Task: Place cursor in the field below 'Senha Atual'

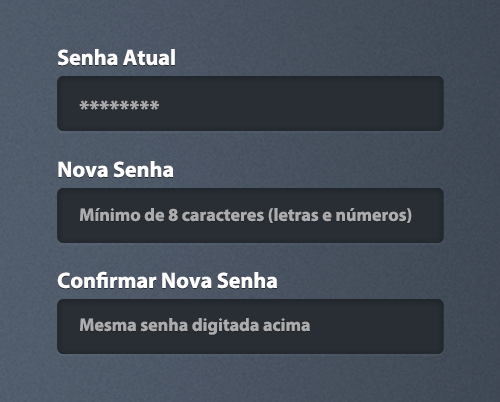Action: pos(250,103)
